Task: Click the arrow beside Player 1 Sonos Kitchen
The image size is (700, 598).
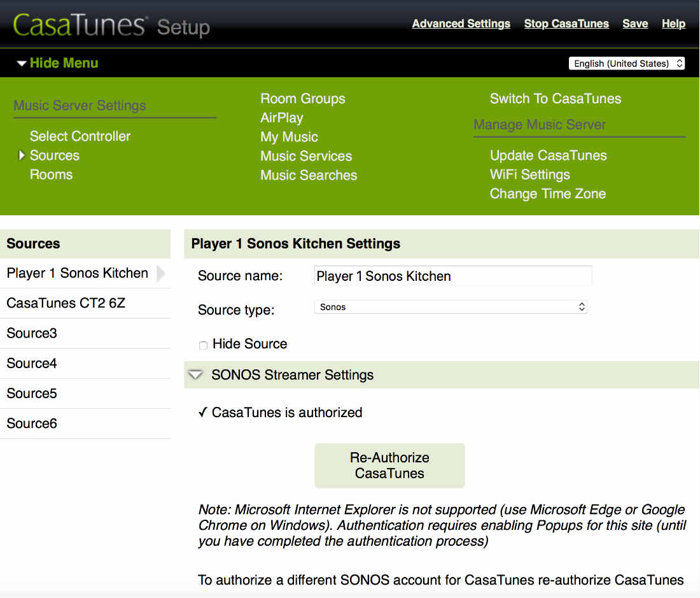Action: (x=161, y=273)
